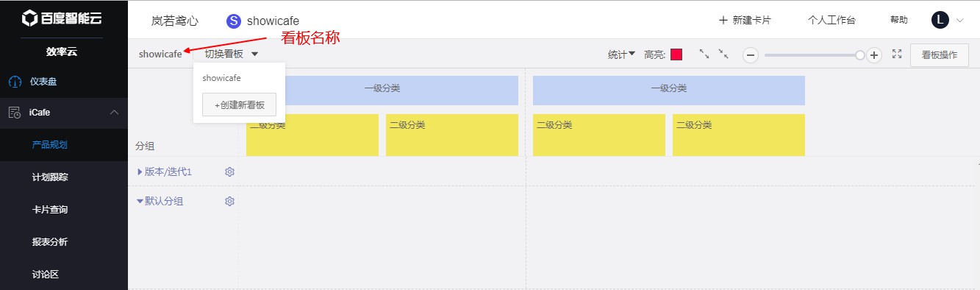This screenshot has height=290, width=980.
Task: Click the L user avatar
Action: [x=940, y=20]
